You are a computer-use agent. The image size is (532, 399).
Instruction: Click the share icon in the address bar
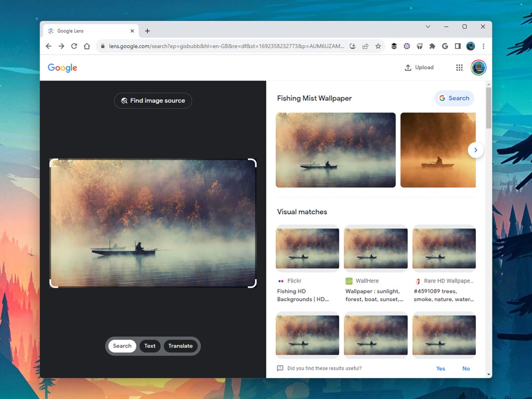(x=365, y=46)
